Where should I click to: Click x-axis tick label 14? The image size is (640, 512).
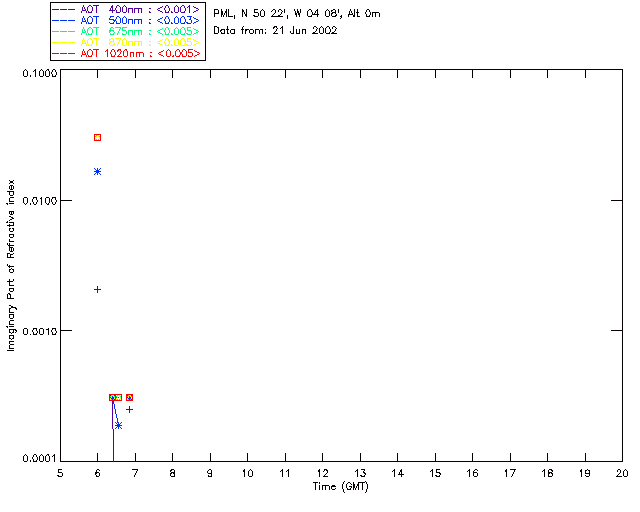pyautogui.click(x=398, y=473)
